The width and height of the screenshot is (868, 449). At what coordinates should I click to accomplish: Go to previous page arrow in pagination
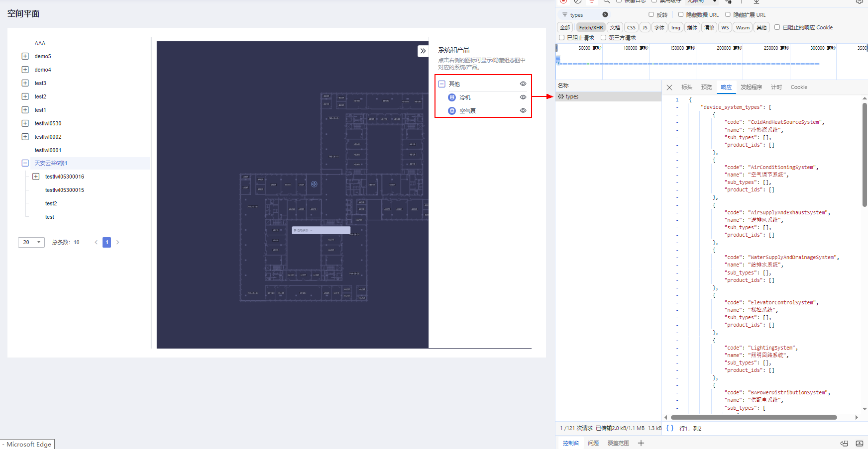96,242
